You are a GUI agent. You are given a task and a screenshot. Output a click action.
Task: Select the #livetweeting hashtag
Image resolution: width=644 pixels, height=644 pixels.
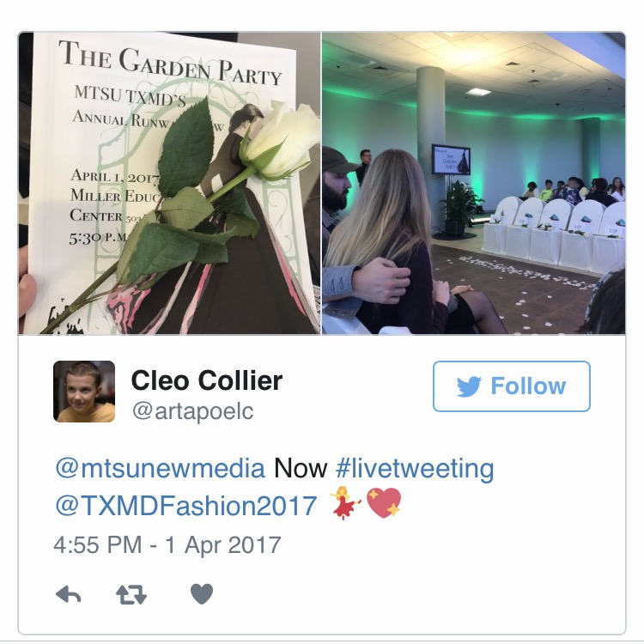(415, 469)
